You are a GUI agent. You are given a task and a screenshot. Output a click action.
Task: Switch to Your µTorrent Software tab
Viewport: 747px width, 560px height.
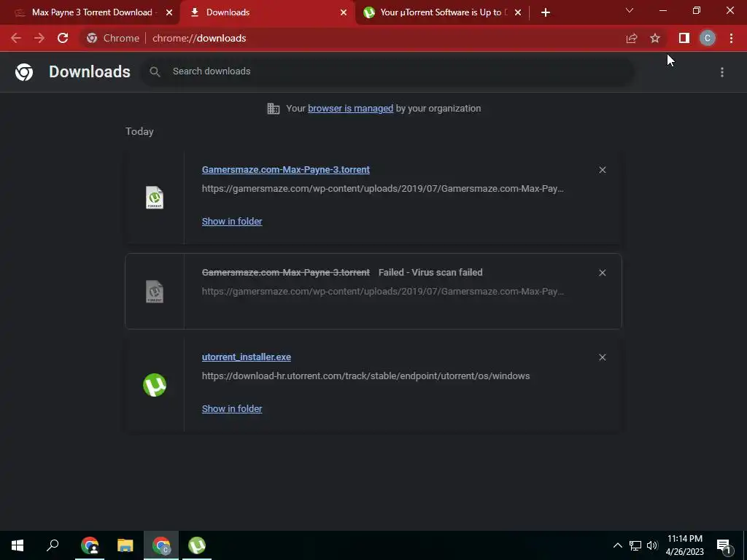tap(441, 12)
